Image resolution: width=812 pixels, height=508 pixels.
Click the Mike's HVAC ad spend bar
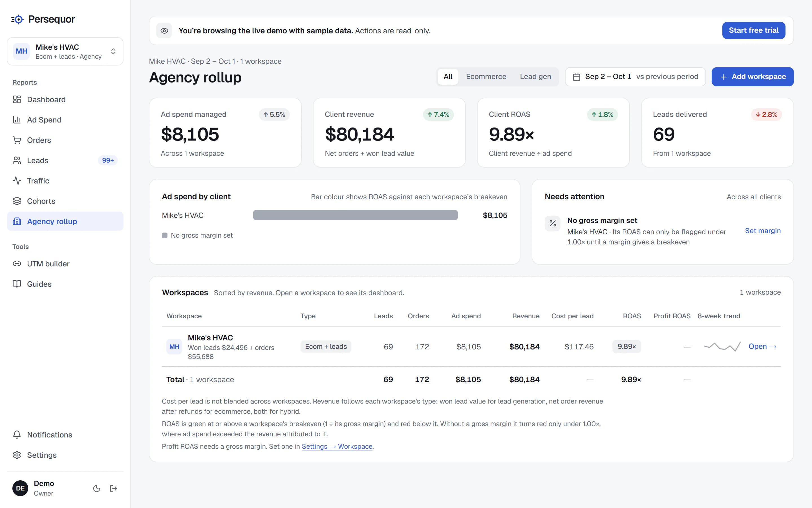pos(355,215)
